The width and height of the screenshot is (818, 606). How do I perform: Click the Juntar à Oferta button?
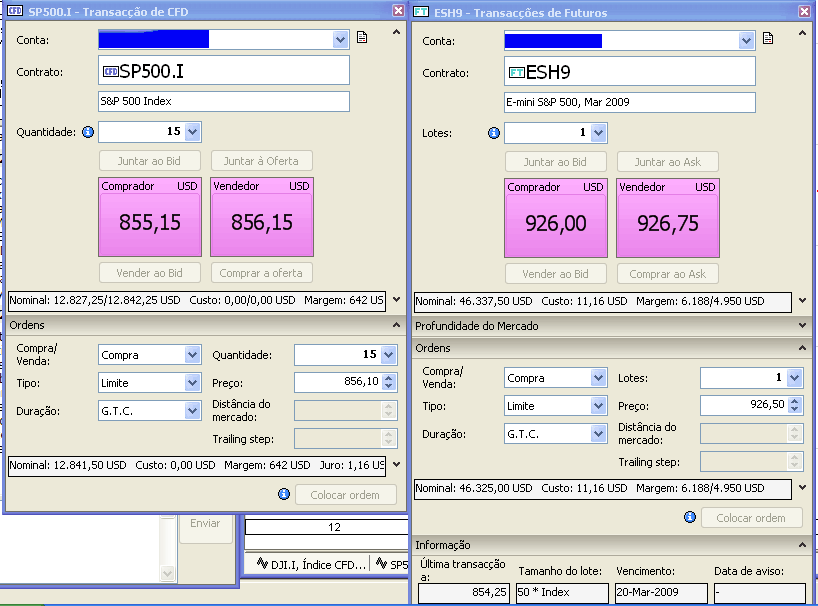[261, 161]
